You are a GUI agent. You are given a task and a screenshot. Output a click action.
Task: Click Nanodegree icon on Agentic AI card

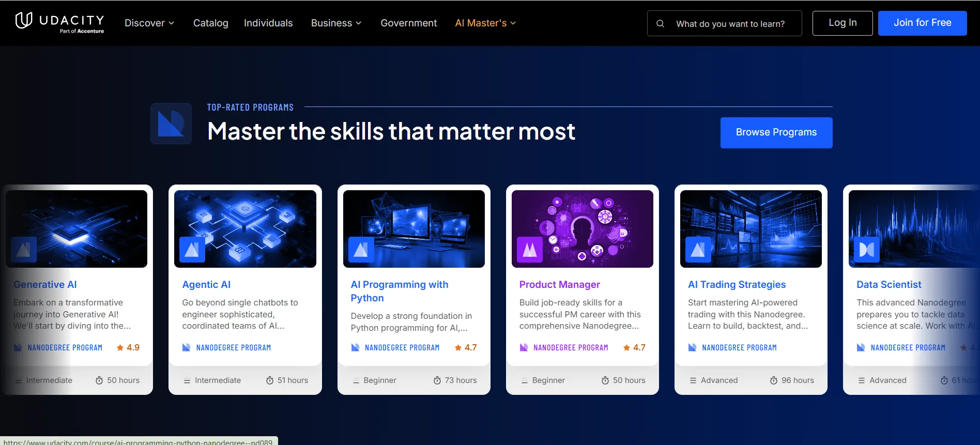(187, 347)
